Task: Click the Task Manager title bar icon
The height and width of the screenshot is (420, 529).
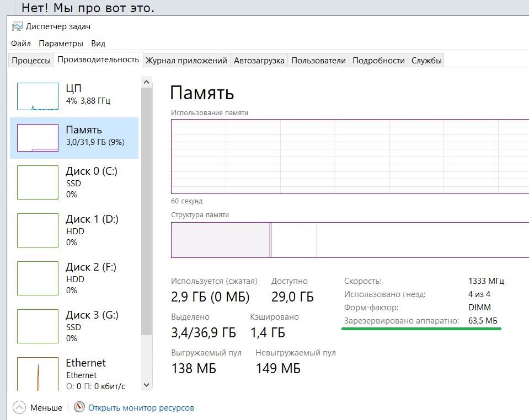Action: 18,26
